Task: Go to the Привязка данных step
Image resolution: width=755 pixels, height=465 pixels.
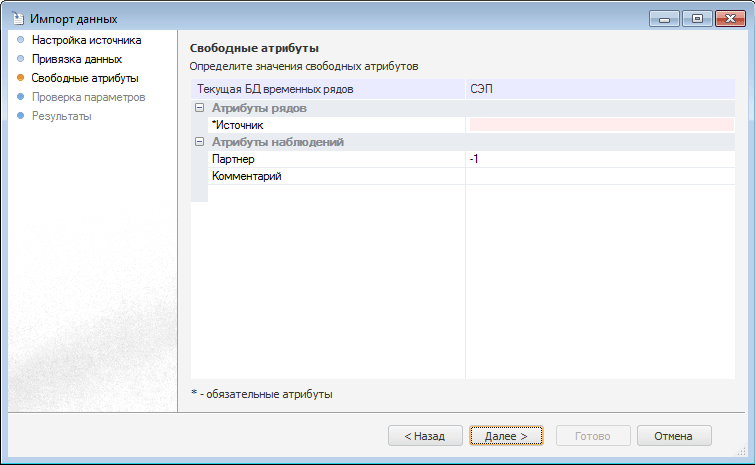Action: pos(76,59)
